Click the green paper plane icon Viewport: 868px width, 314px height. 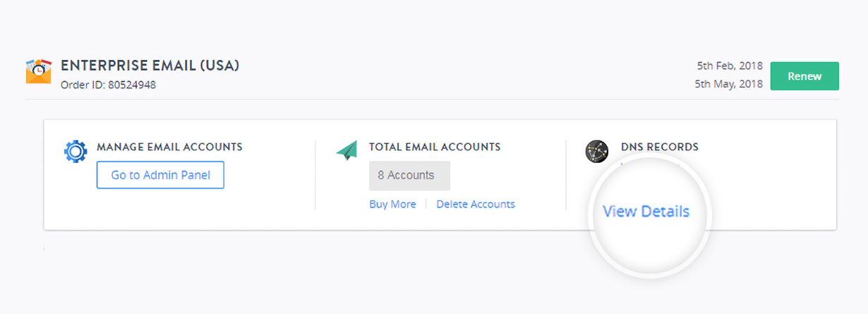pyautogui.click(x=346, y=150)
